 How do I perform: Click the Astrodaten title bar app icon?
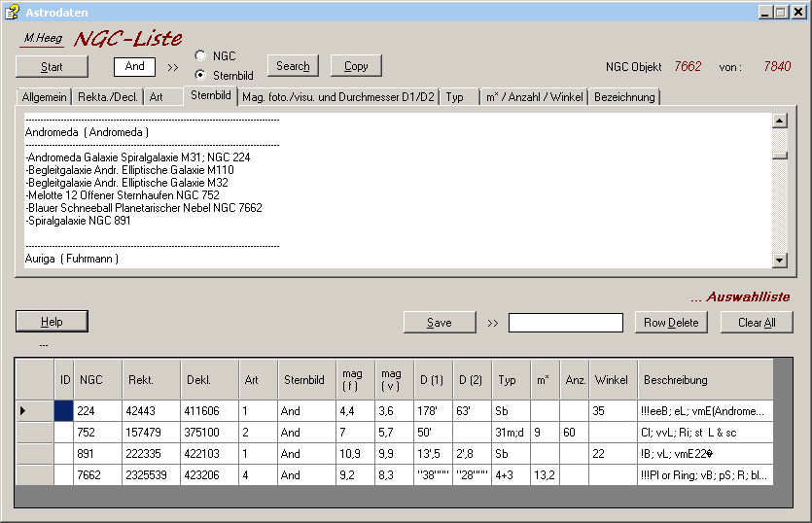(12, 12)
